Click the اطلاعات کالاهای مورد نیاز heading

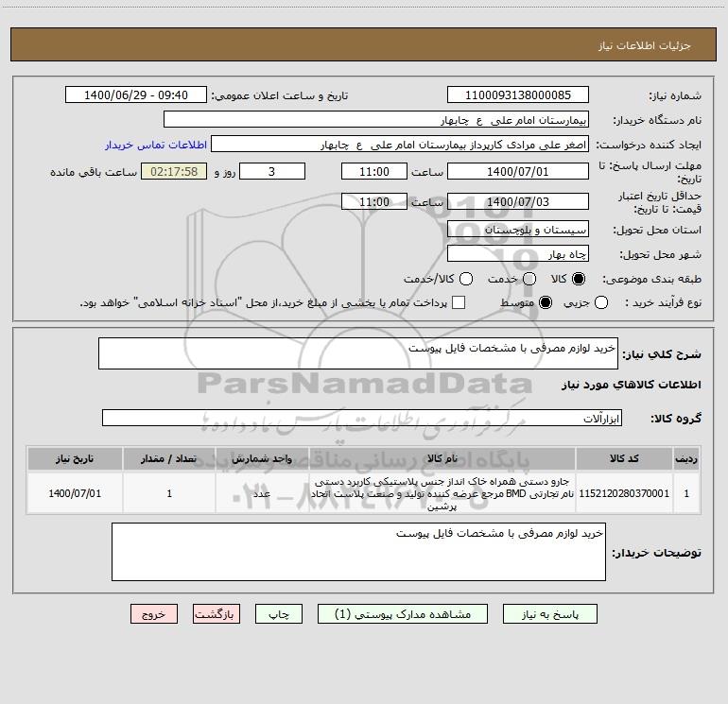(x=632, y=385)
